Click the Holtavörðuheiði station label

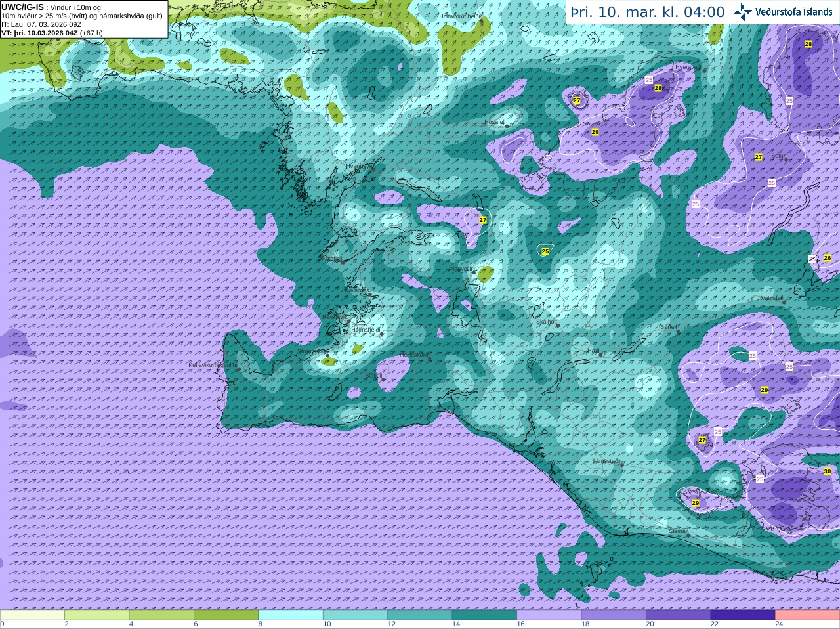point(460,16)
